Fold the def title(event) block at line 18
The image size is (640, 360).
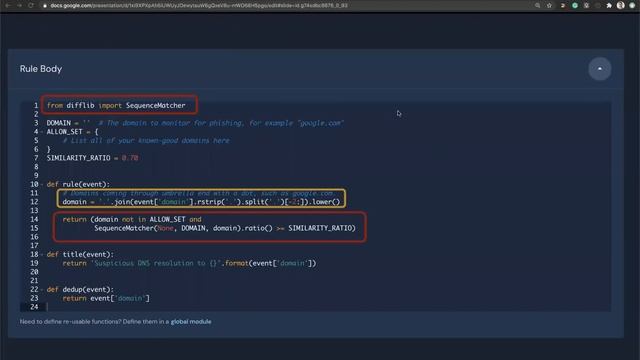[x=42, y=254]
